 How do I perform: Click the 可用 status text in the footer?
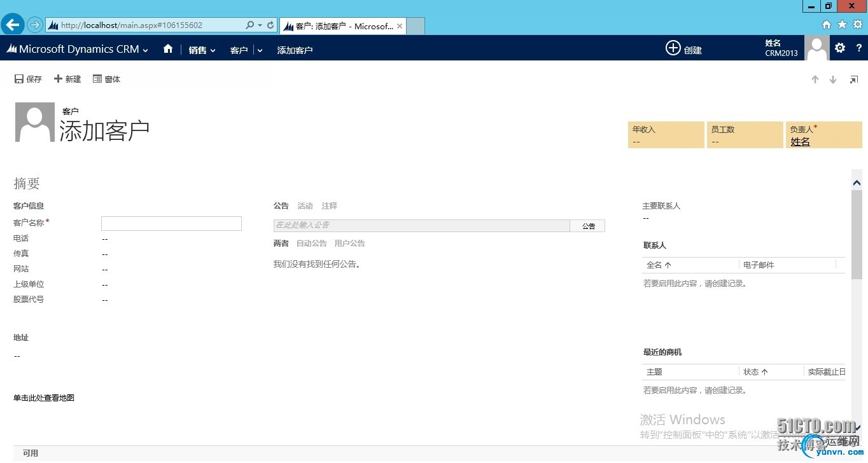31,453
